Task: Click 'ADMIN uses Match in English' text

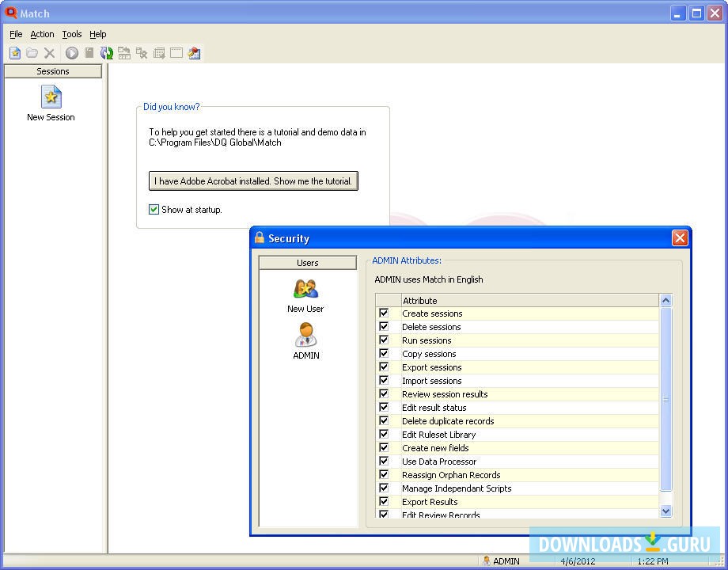Action: coord(429,279)
